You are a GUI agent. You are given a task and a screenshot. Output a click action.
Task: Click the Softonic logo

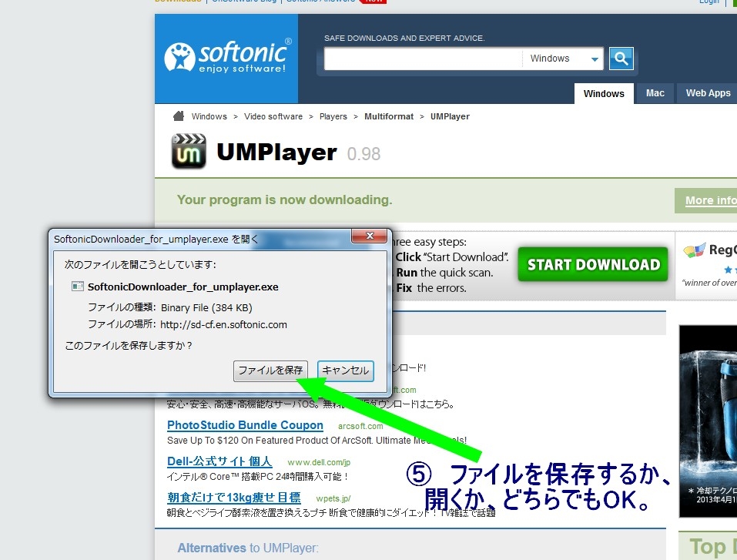pyautogui.click(x=228, y=57)
